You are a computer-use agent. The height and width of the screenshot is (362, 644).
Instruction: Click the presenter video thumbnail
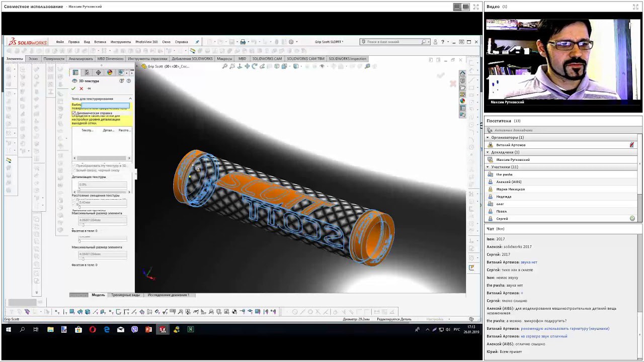pos(562,63)
